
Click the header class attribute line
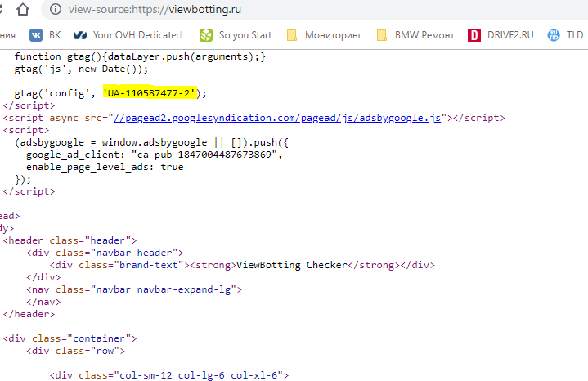(x=70, y=240)
